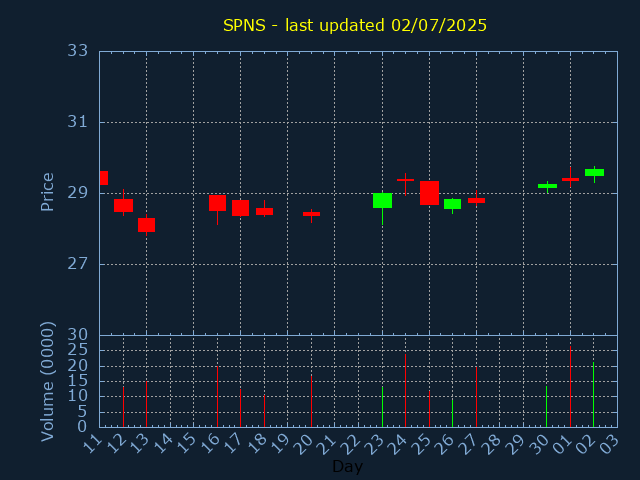Click the green volume bar for day 02
The width and height of the screenshot is (640, 480).
pos(593,395)
